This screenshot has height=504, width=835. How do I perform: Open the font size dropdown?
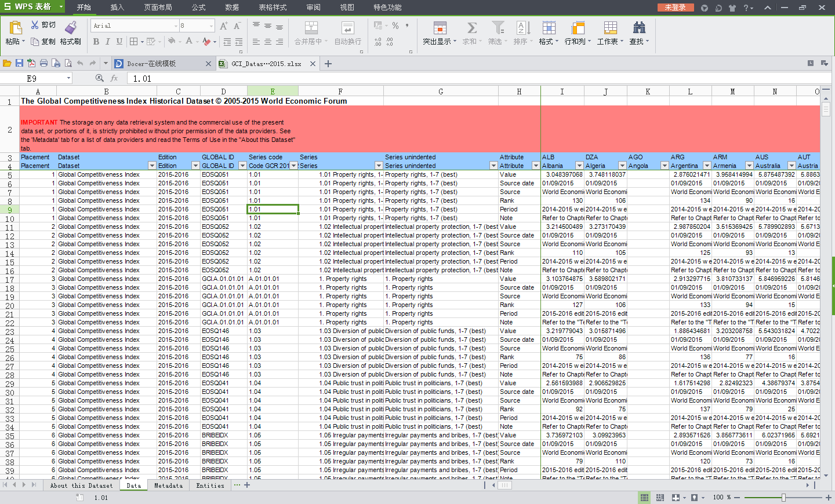click(211, 25)
